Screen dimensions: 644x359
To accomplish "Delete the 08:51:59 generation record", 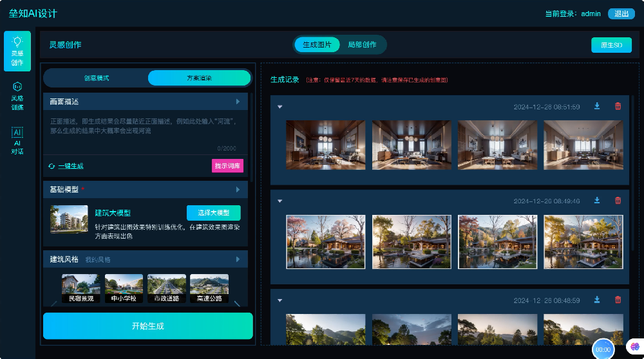I will click(618, 106).
